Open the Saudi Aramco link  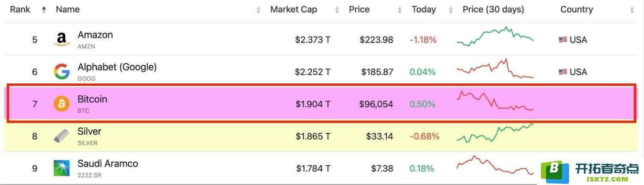(108, 164)
